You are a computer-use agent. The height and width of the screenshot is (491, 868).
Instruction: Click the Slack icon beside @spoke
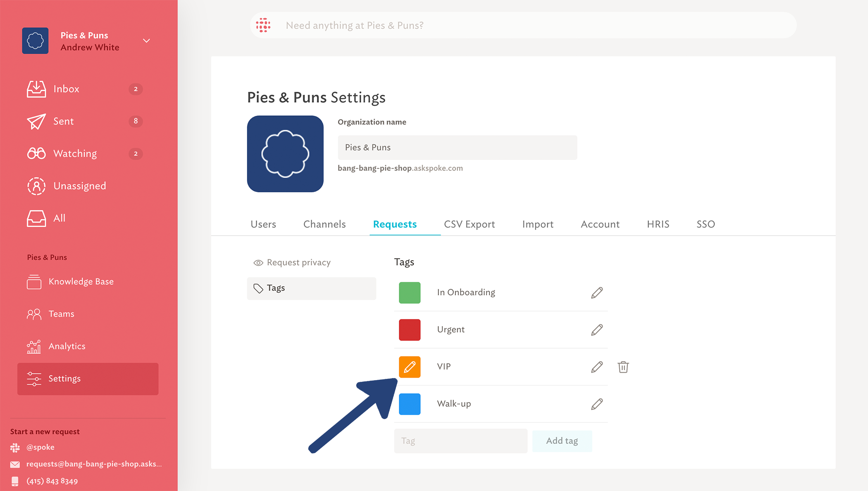pos(15,448)
